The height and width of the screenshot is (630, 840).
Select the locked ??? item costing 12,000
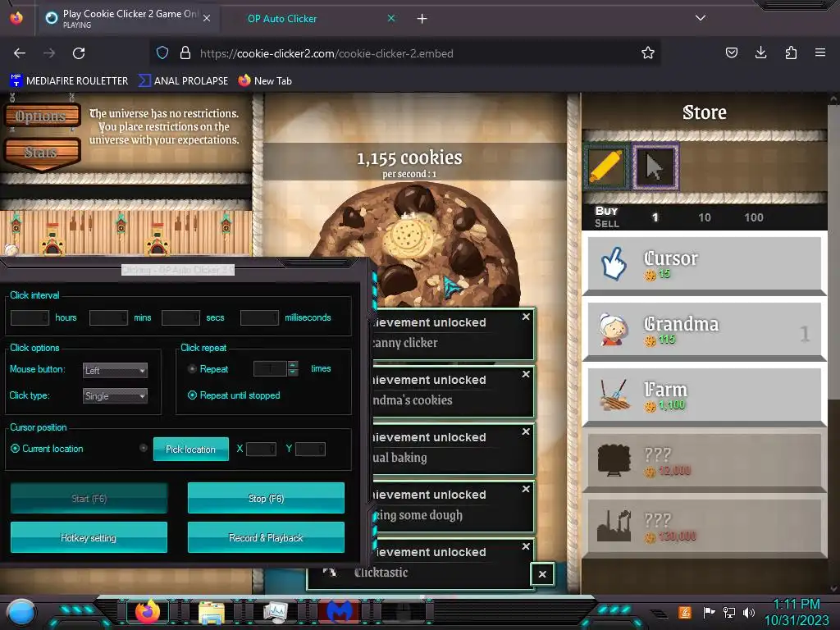point(705,461)
